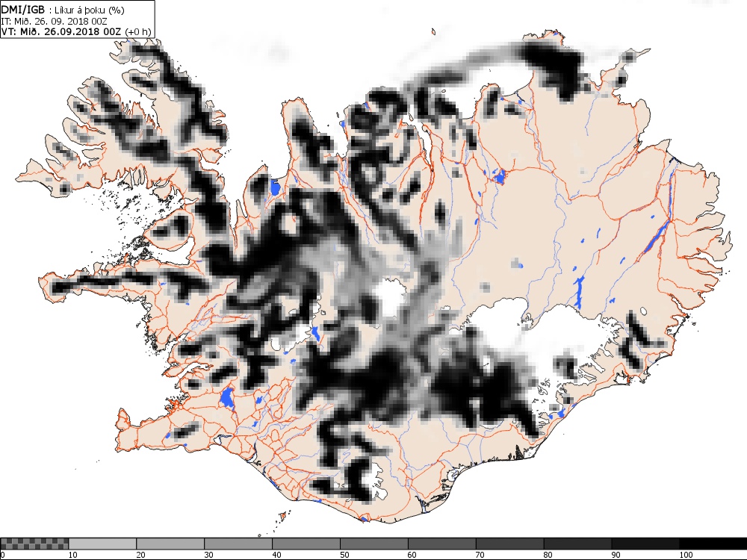Click the bold 'VT: Mið. 26.09.2018 00Z' line
The height and width of the screenshot is (560, 747).
tap(62, 31)
